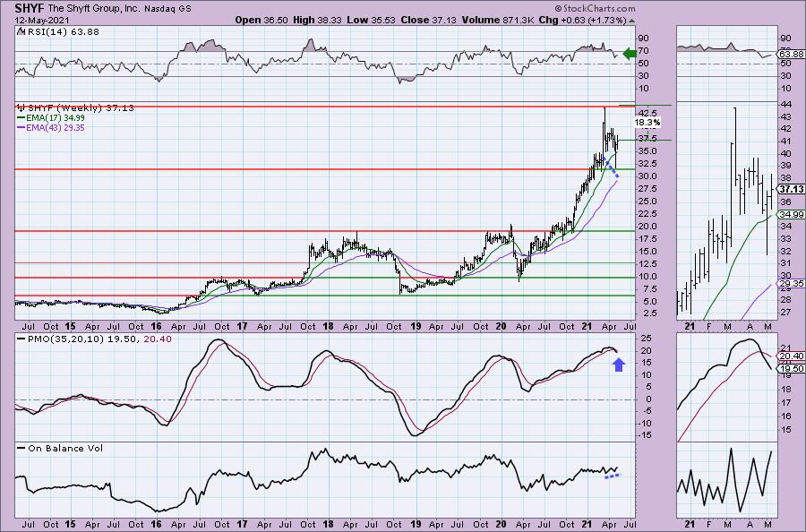Click the RSI(14) 63.88 legend label
Screen dimensions: 806x532
coord(62,31)
